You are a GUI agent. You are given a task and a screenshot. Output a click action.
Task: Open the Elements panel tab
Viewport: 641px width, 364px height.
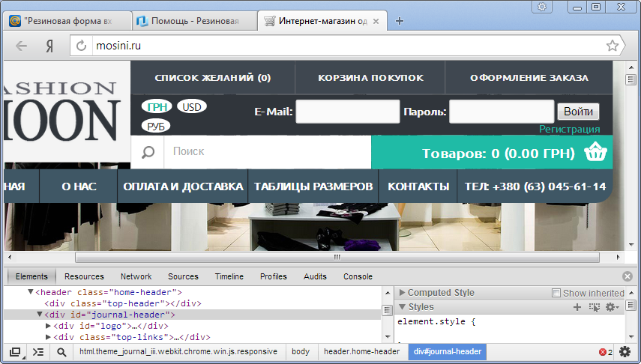click(31, 276)
